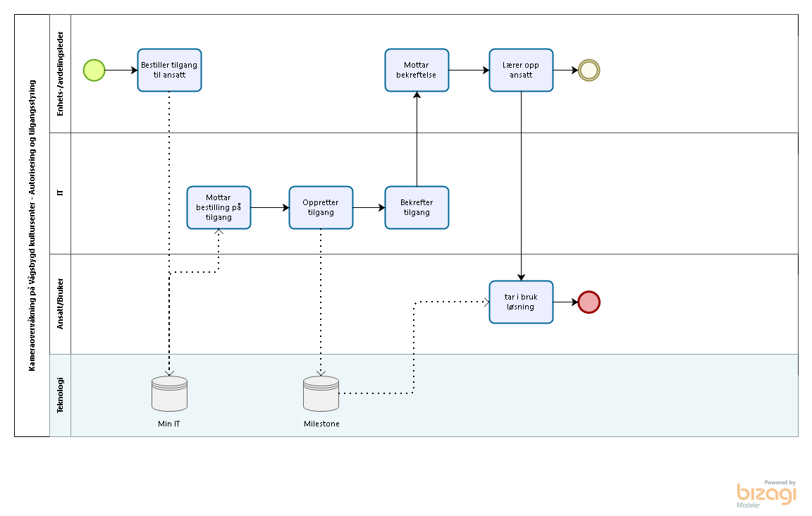Click the 'Oppretter tilgang' task box

[321, 207]
